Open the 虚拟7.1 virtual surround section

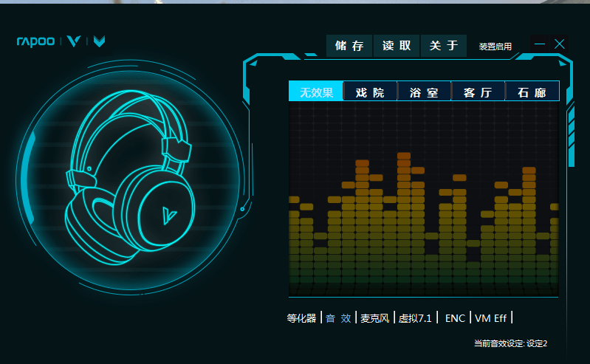pyautogui.click(x=415, y=318)
